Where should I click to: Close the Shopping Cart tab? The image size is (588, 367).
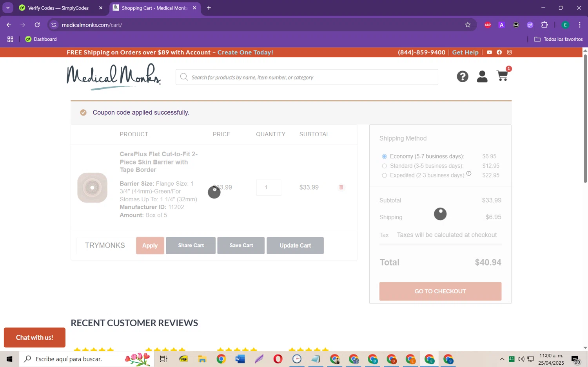coord(194,8)
